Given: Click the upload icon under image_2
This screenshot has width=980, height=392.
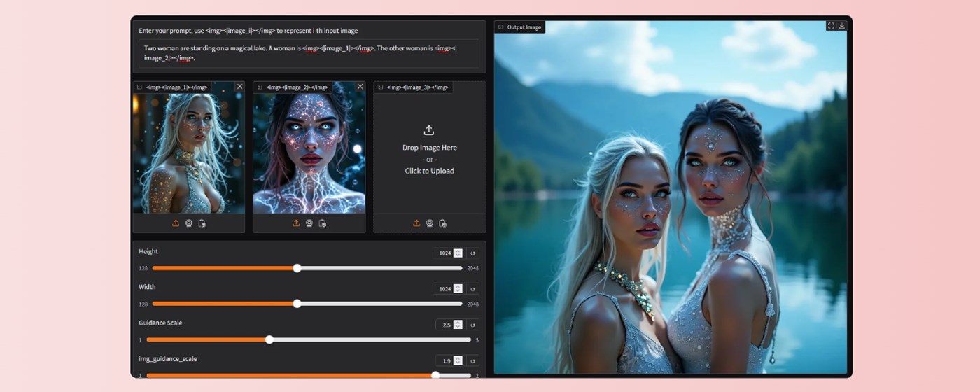Looking at the screenshot, I should click(x=296, y=223).
